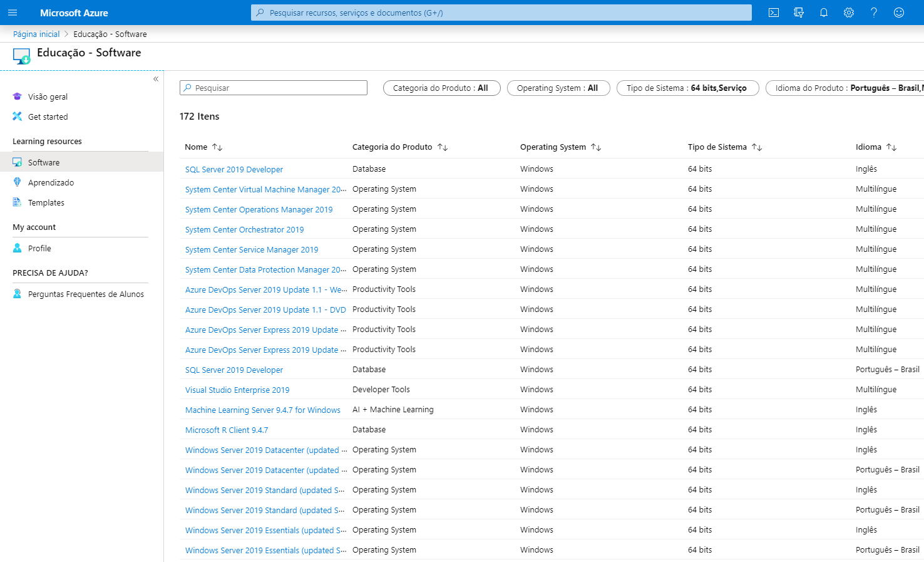Open Machine Learning Server 9.4.7 for Windows

tap(263, 410)
